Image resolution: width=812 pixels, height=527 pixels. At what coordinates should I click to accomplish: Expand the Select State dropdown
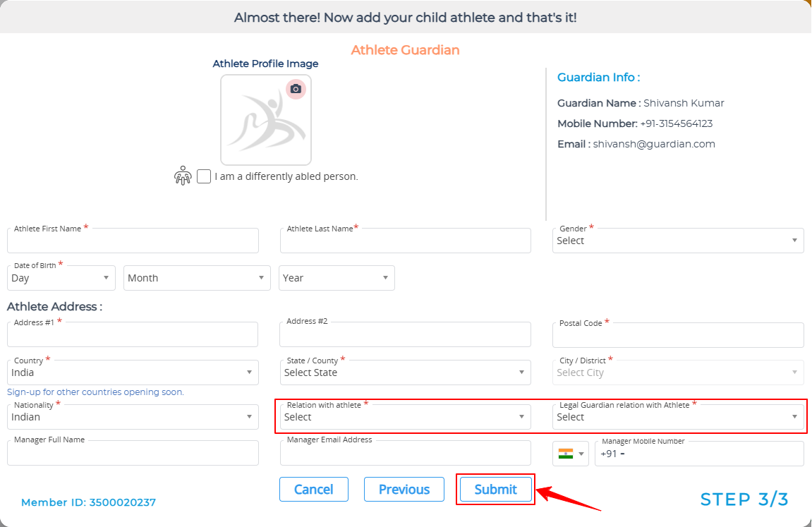[x=405, y=372]
